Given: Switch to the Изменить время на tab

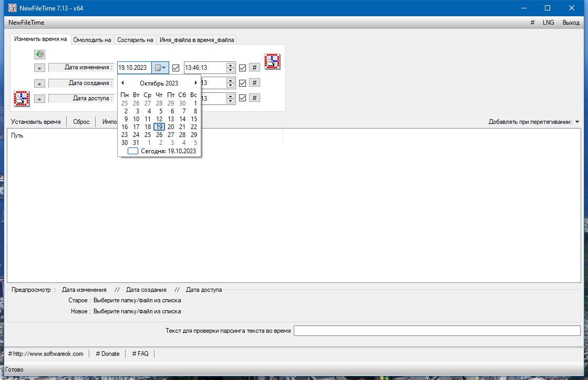Looking at the screenshot, I should click(40, 39).
